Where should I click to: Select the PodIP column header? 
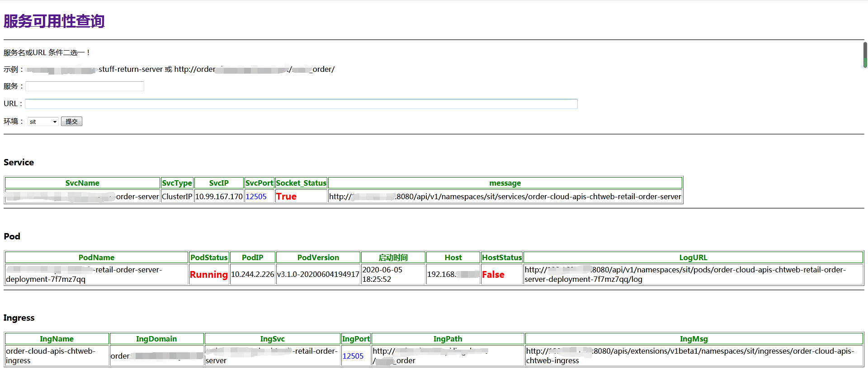(252, 257)
